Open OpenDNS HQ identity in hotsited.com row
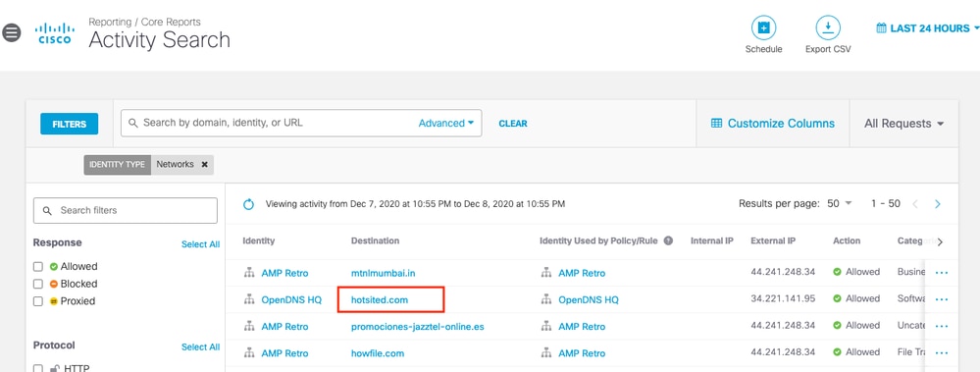This screenshot has width=980, height=372. click(x=291, y=300)
